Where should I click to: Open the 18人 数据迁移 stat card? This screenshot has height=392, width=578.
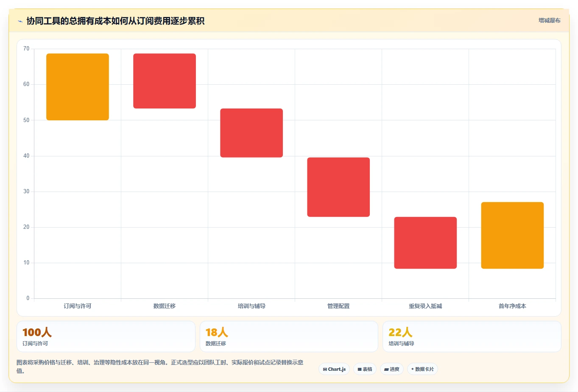[x=289, y=336]
